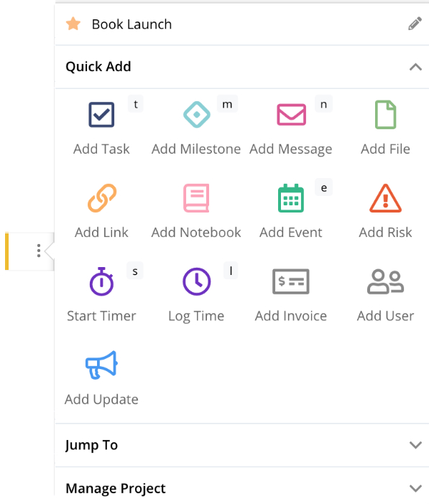Screen dimensions: 429x504
Task: Select the Add Milestone diamond icon
Action: [197, 115]
